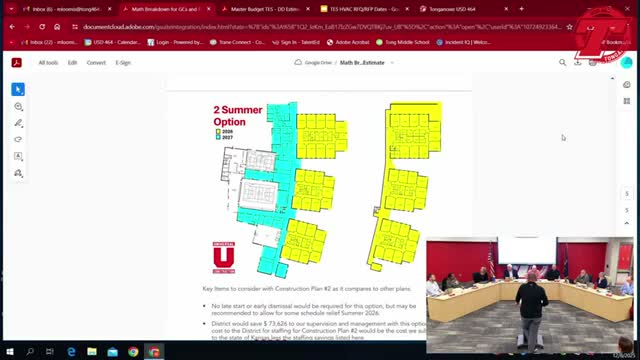Open the Convert menu
The image size is (640, 360).
click(x=96, y=63)
